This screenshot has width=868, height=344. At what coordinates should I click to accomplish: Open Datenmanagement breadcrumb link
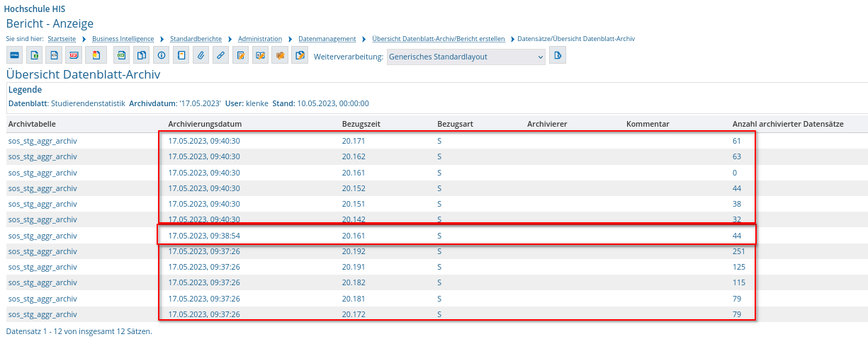pyautogui.click(x=326, y=38)
